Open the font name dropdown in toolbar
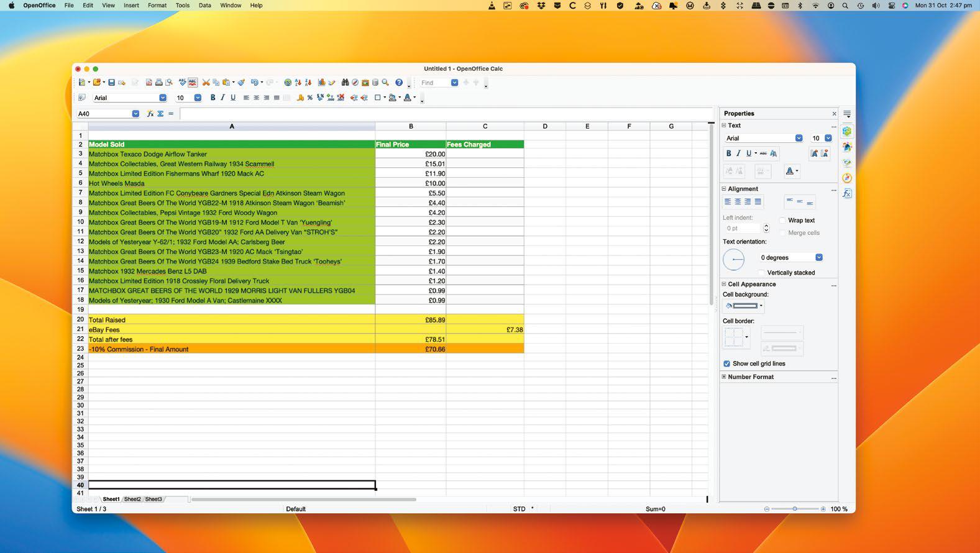980x553 pixels. pos(163,98)
